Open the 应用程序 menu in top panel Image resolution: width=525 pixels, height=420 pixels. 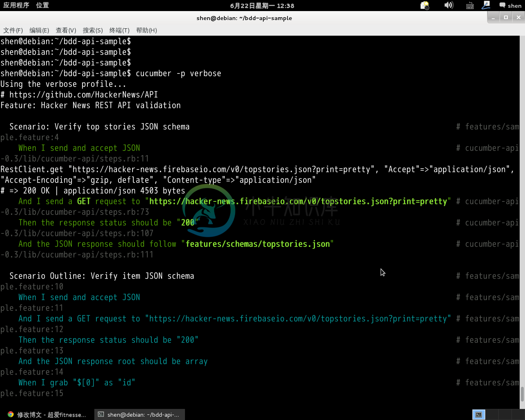(x=16, y=5)
